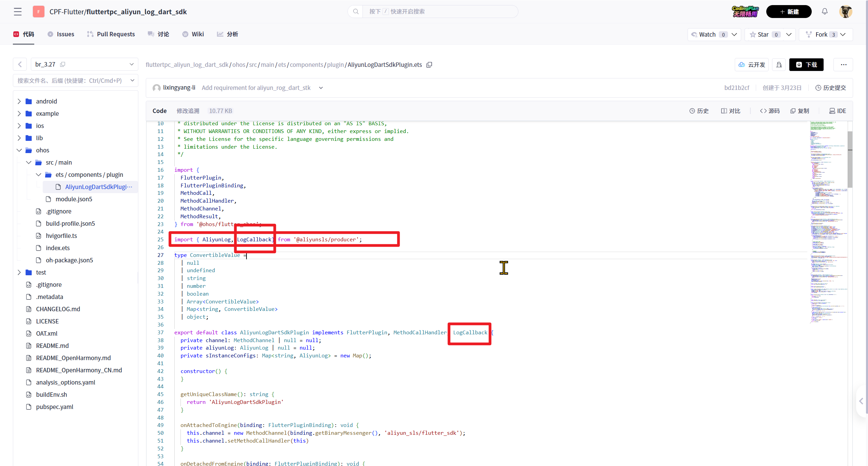Collapse the src / main folder chevron

coord(29,162)
